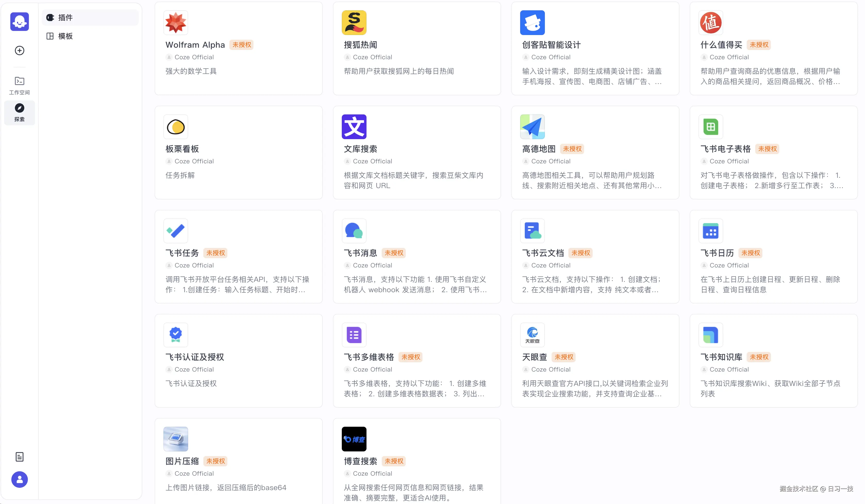Open the 飞书电子表格 plugin title
The image size is (865, 504).
pos(725,149)
